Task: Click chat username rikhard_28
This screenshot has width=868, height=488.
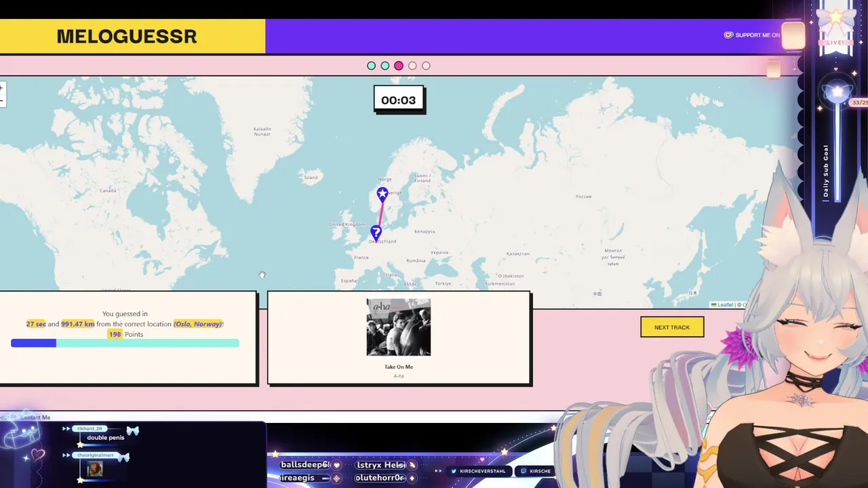Action: (90, 429)
